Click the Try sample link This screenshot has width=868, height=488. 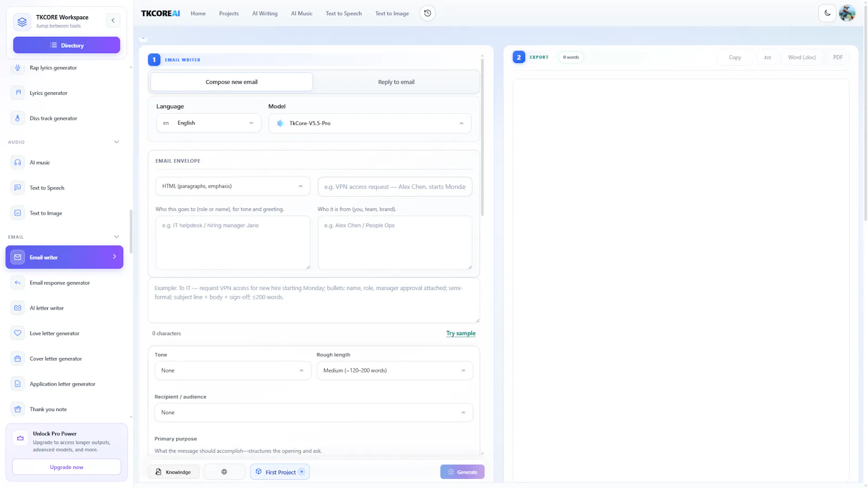pos(461,333)
